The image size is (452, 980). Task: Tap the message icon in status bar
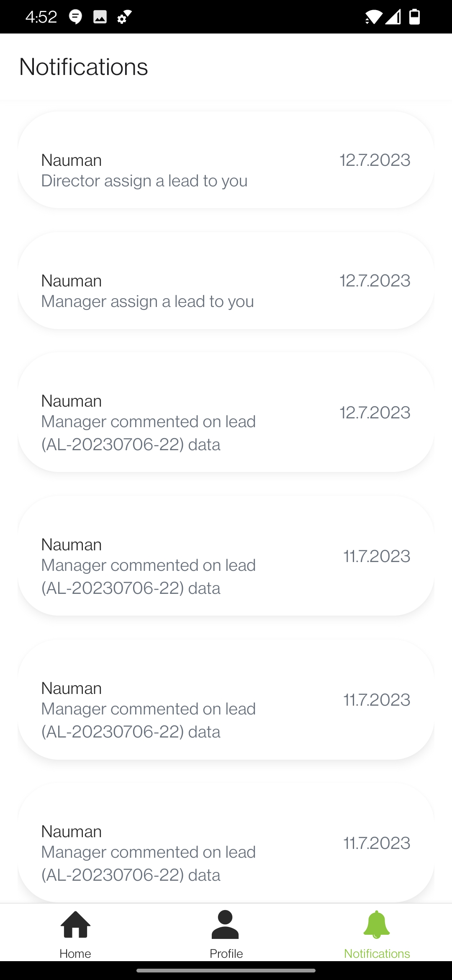tap(75, 17)
